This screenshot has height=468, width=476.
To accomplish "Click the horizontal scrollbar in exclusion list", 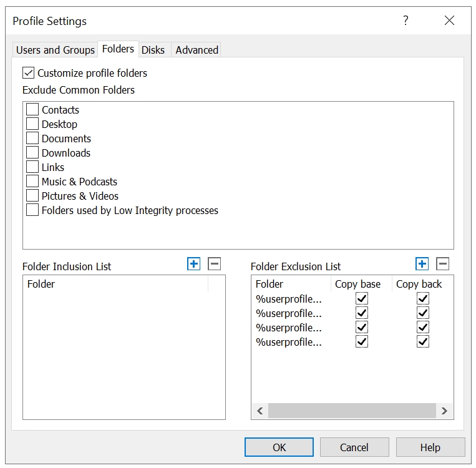I will click(352, 411).
